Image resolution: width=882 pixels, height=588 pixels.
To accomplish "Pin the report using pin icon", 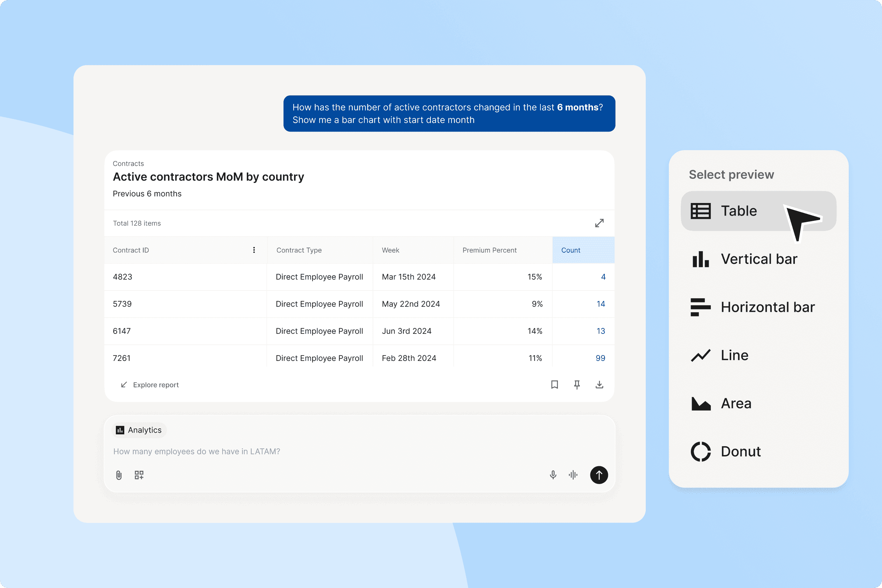I will (577, 384).
